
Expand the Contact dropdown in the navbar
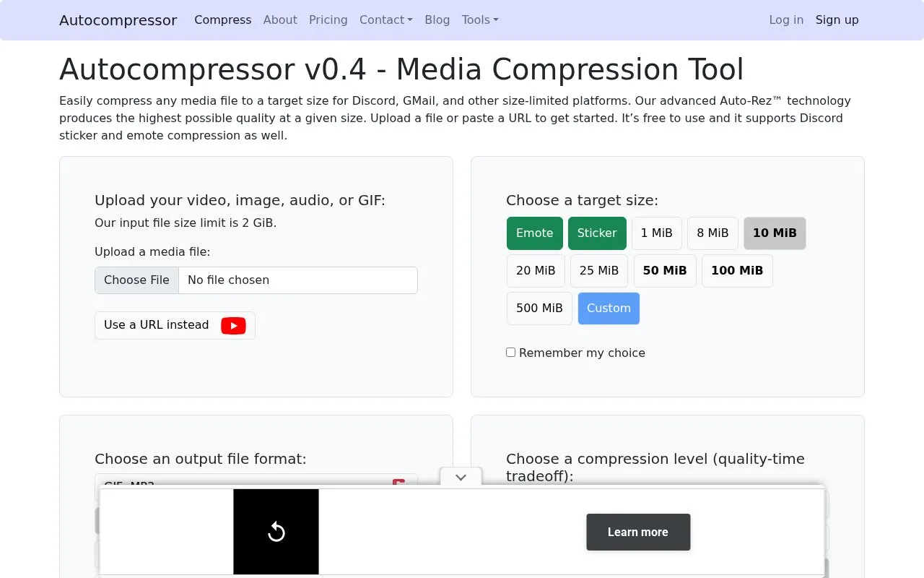[386, 20]
